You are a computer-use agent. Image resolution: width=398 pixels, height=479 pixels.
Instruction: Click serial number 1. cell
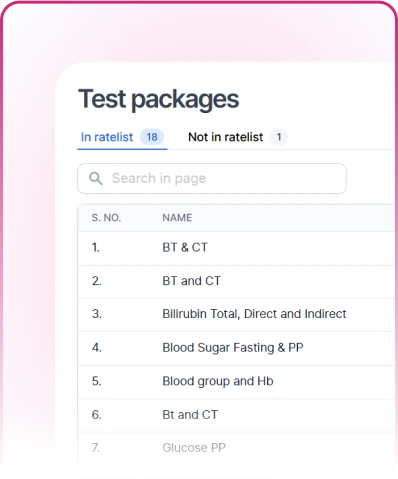[96, 247]
